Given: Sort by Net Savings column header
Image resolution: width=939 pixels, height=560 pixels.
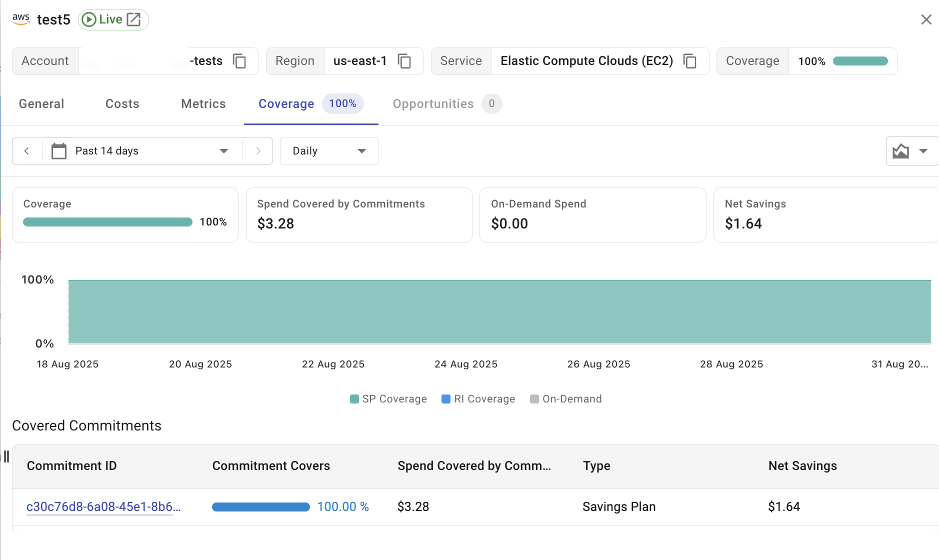Looking at the screenshot, I should tap(802, 466).
